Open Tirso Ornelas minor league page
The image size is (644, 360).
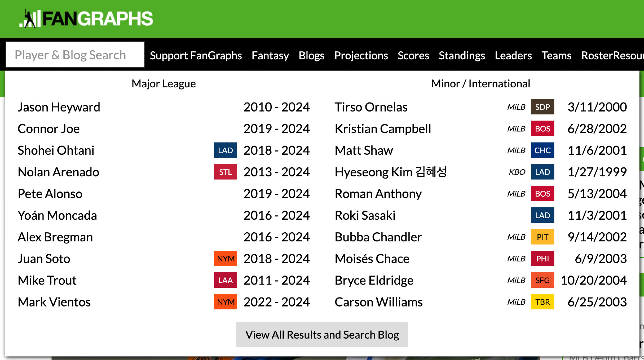coord(371,107)
